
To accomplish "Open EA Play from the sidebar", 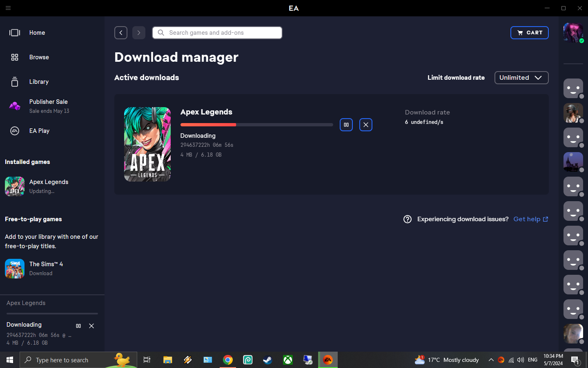I will (x=39, y=131).
